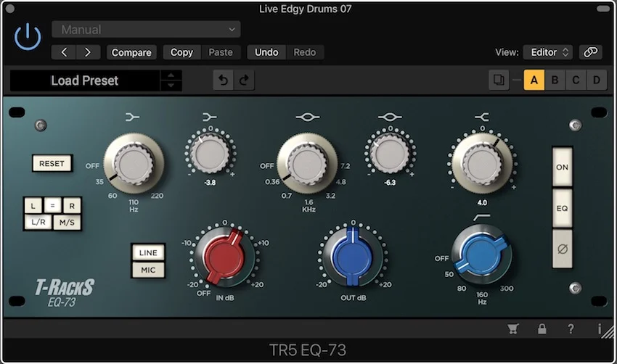Click low shelf frequency knob at 35 Hz
The height and width of the screenshot is (364, 617).
(x=134, y=163)
